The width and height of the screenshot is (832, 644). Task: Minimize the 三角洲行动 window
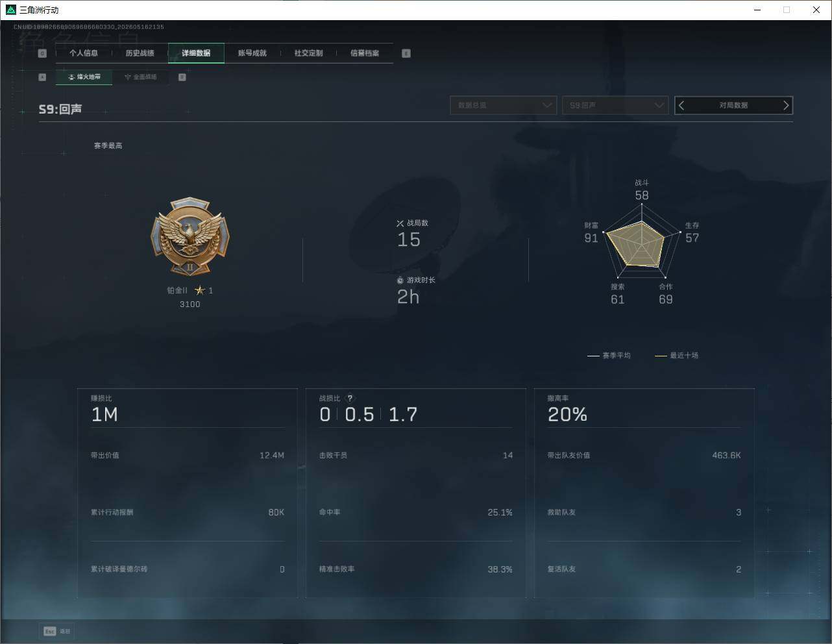(757, 10)
